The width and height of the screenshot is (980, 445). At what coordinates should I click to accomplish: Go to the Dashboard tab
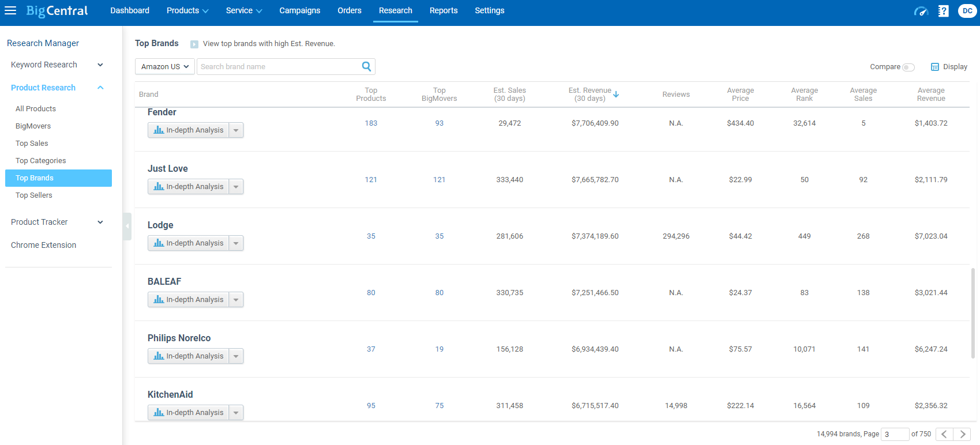point(130,10)
